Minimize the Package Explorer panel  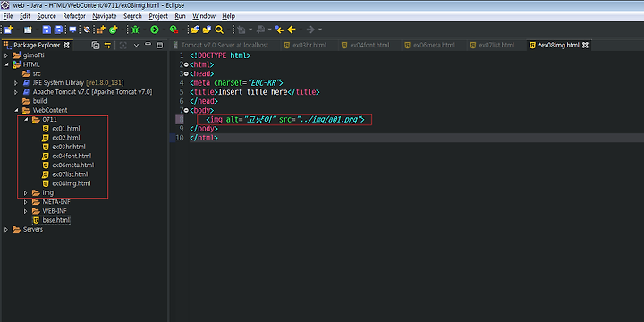click(148, 45)
